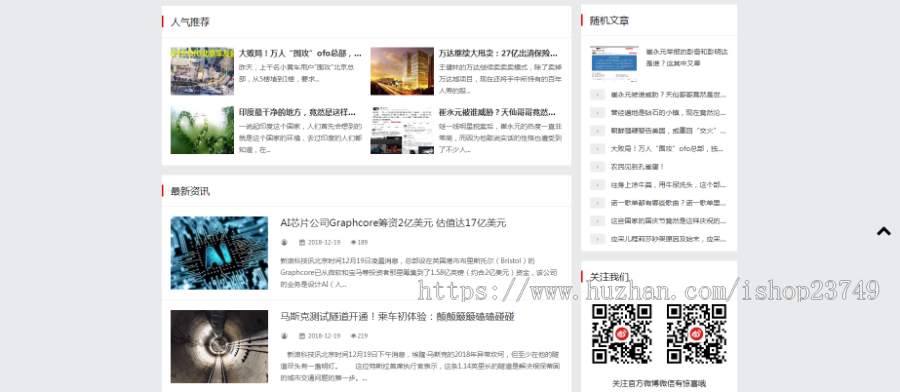
Task: Click the arrow icon beside 诺一歌单都有哪些歌曲
Action: 598,203
